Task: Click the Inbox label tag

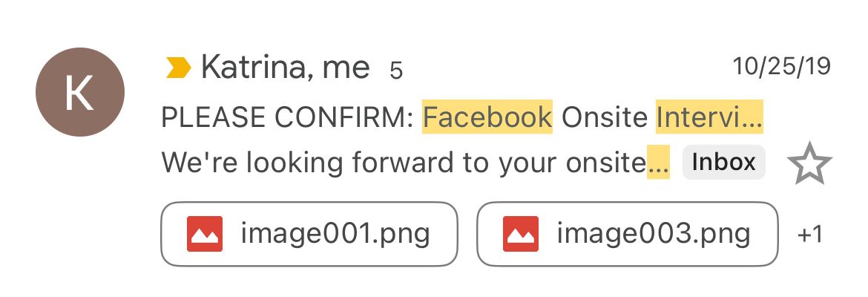Action: [723, 162]
